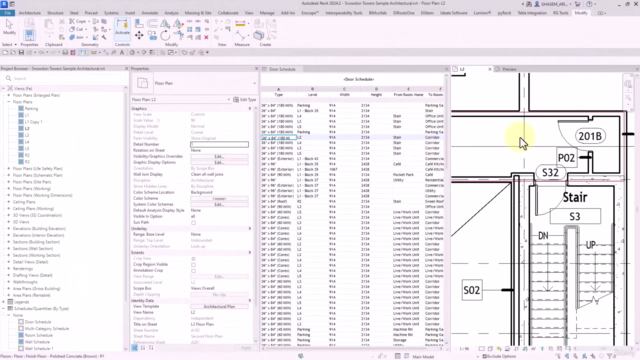640x360 pixels.
Task: Click Edit for Graphic Display Options
Action: (219, 162)
